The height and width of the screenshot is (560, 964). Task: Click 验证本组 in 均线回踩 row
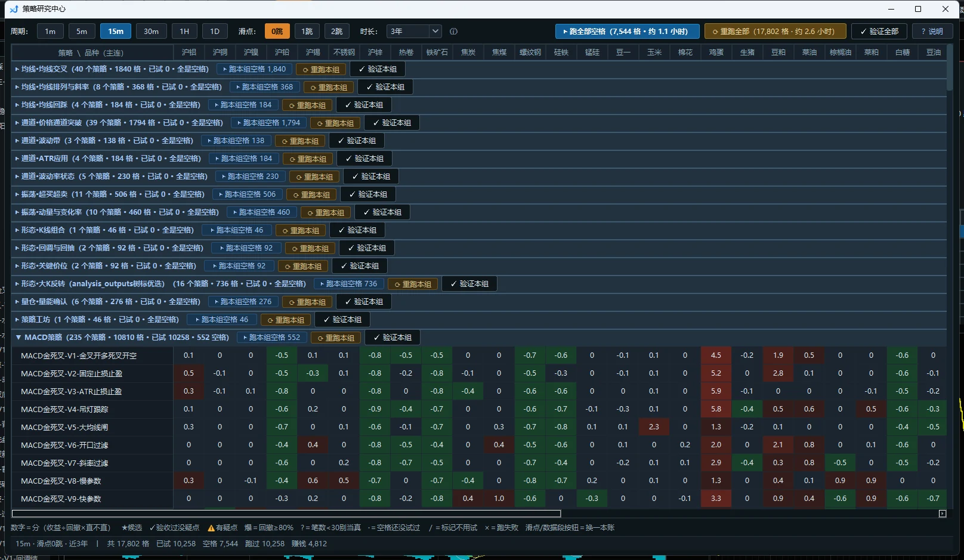[x=363, y=105]
